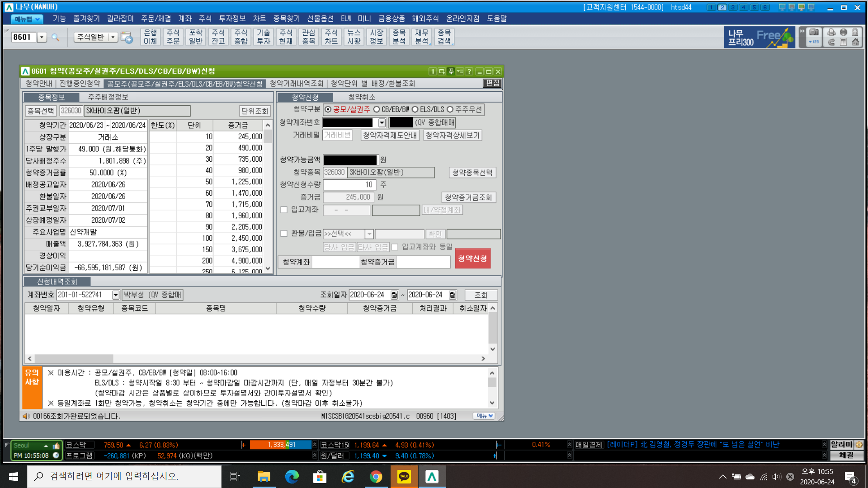Switch to virtual screen 3 button

[x=733, y=7]
